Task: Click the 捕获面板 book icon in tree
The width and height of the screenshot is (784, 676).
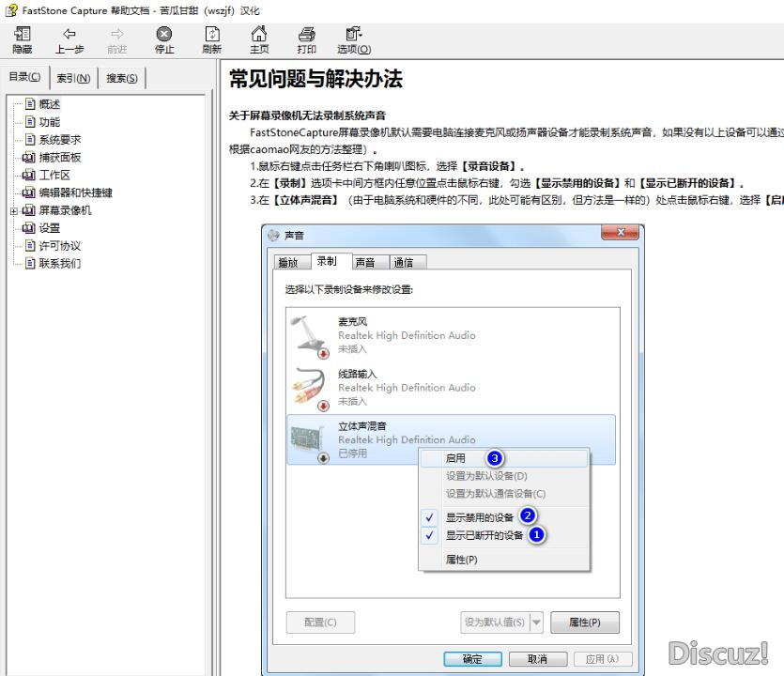Action: pyautogui.click(x=29, y=158)
